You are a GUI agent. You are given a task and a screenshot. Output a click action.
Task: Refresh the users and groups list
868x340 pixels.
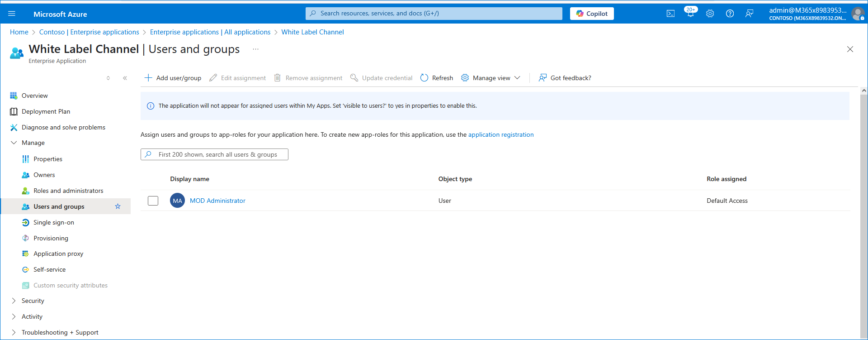point(436,78)
